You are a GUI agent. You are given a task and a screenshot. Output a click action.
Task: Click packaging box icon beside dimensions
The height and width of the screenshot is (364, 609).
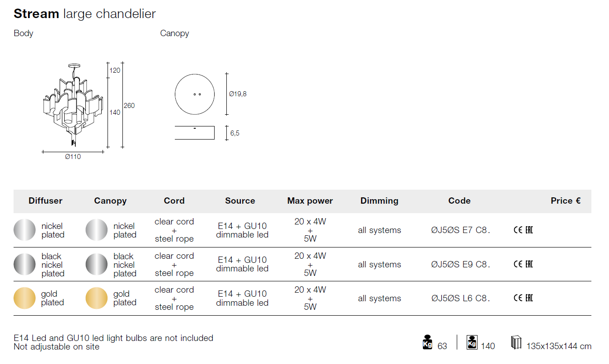[516, 342]
